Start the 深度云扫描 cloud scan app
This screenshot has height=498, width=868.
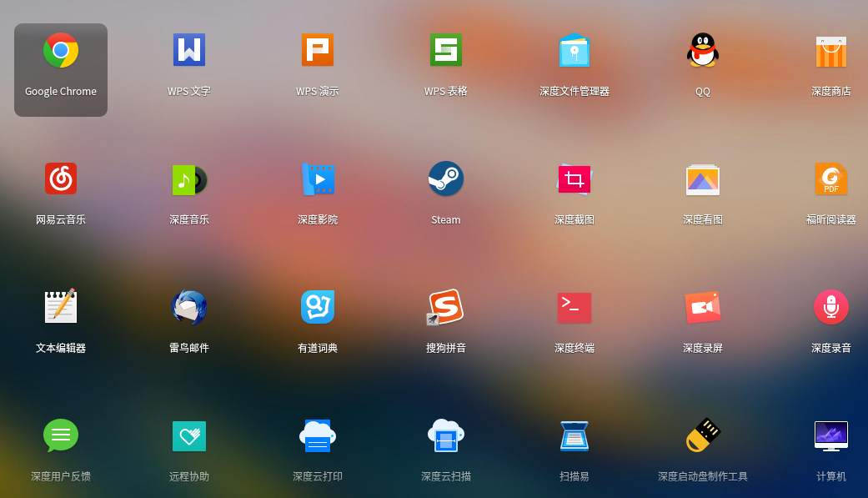pyautogui.click(x=446, y=435)
